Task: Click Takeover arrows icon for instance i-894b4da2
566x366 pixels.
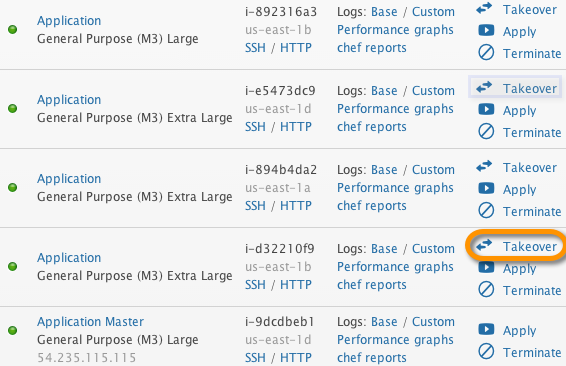Action: tap(484, 166)
